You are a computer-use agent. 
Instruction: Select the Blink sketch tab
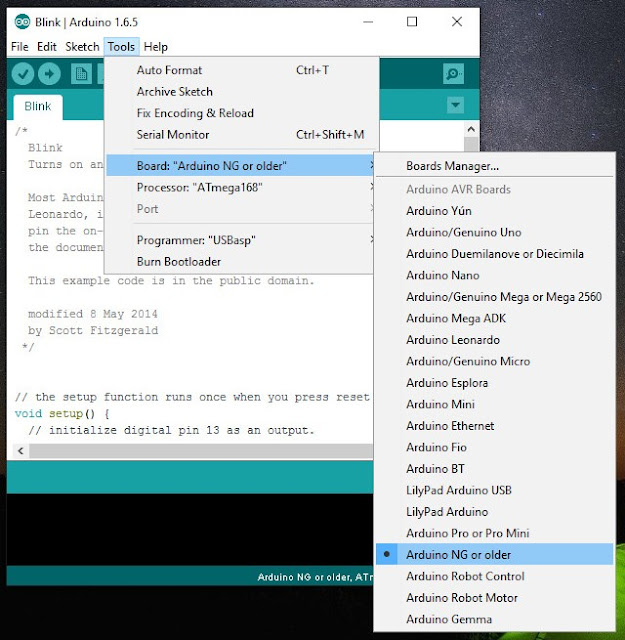pos(38,107)
